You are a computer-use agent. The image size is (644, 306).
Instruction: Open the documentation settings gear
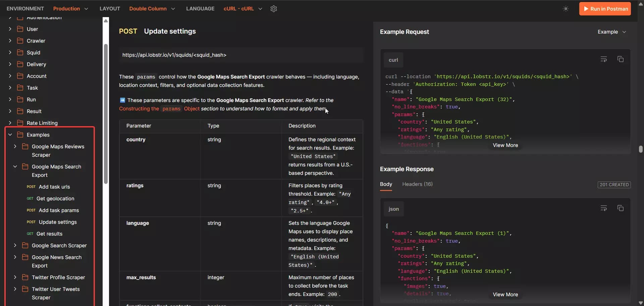(274, 9)
